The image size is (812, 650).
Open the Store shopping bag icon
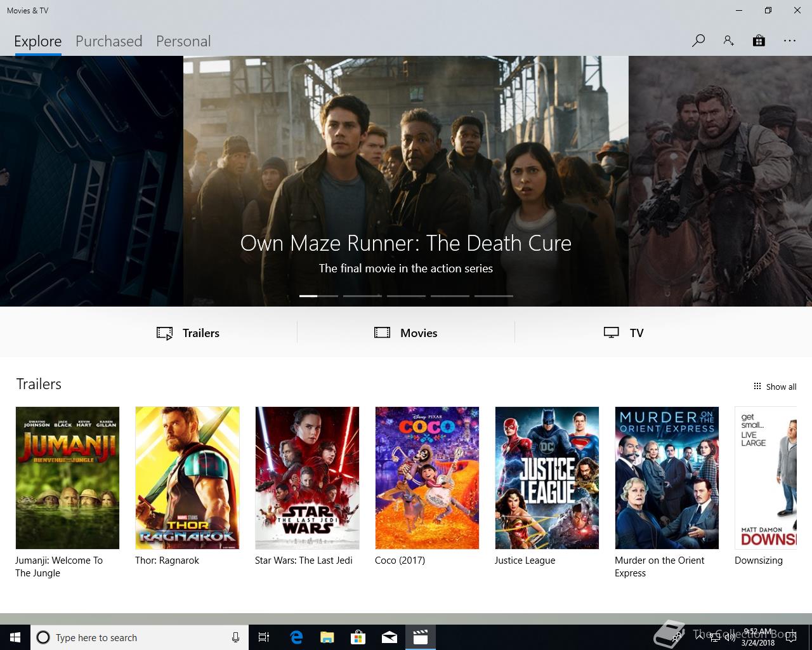click(x=759, y=41)
